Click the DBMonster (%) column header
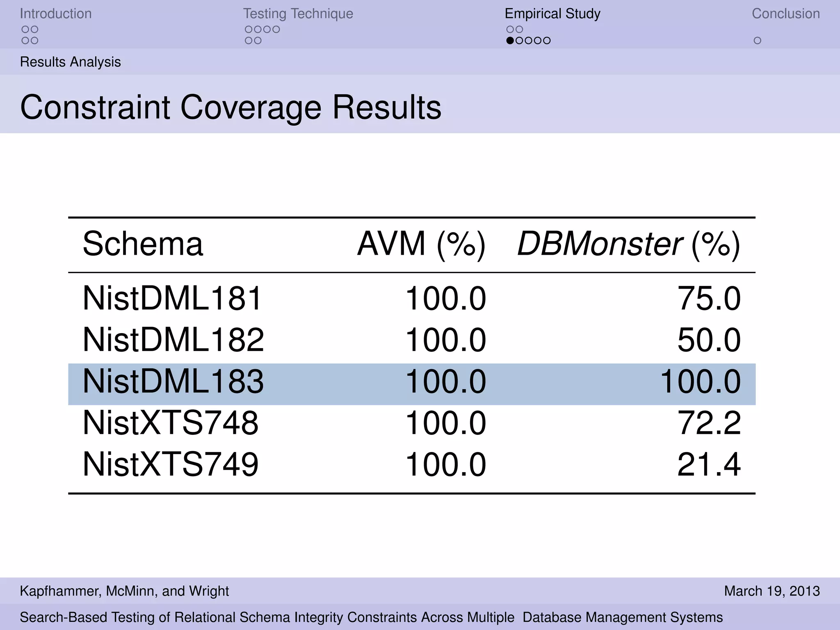 629,245
